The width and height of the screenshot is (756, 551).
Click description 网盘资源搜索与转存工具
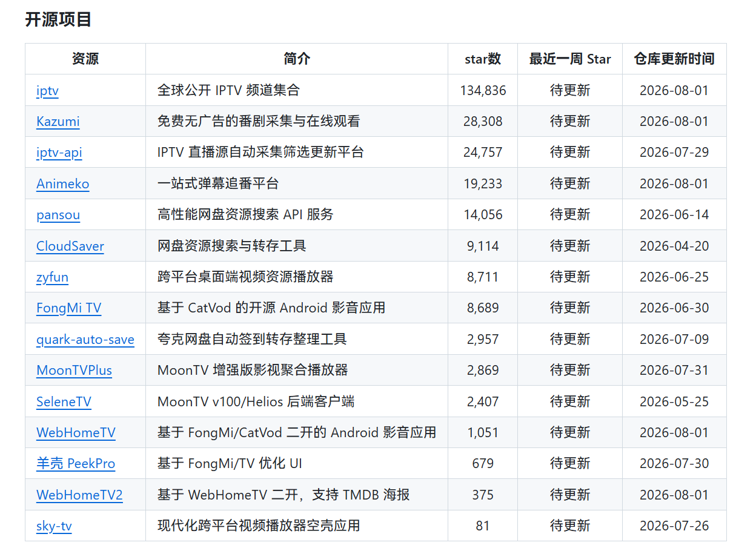tap(232, 246)
